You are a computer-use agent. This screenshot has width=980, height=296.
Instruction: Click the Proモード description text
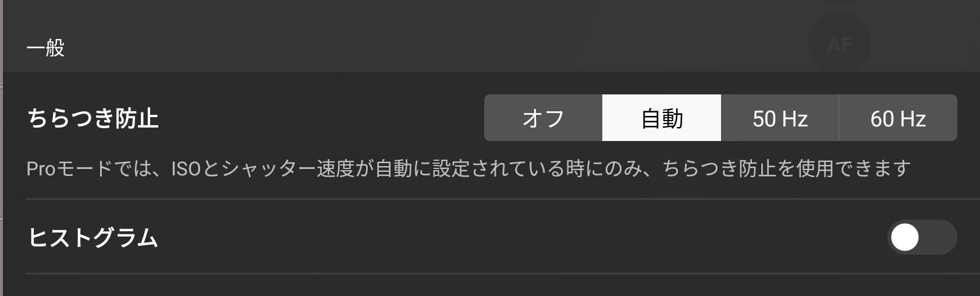pos(468,169)
